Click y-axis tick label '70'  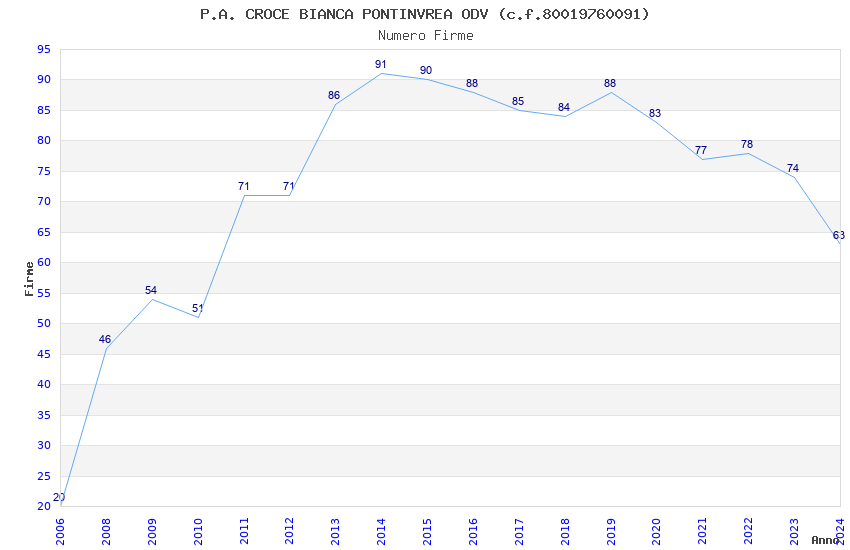point(44,202)
